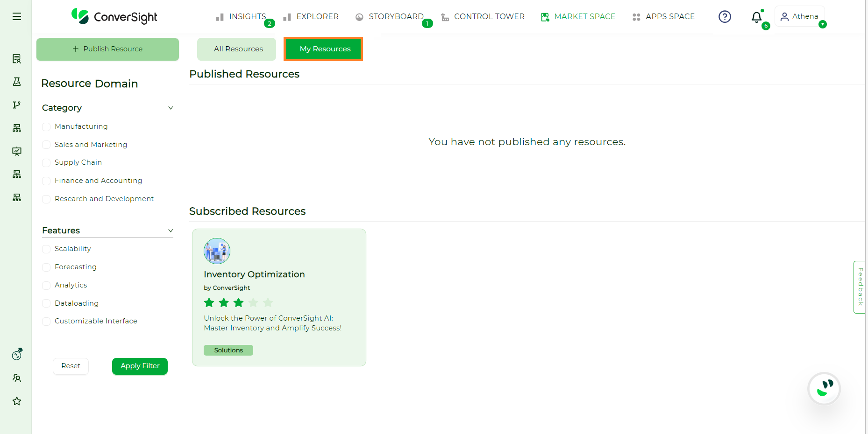The height and width of the screenshot is (434, 868).
Task: Select the My Resources tab
Action: (x=323, y=49)
